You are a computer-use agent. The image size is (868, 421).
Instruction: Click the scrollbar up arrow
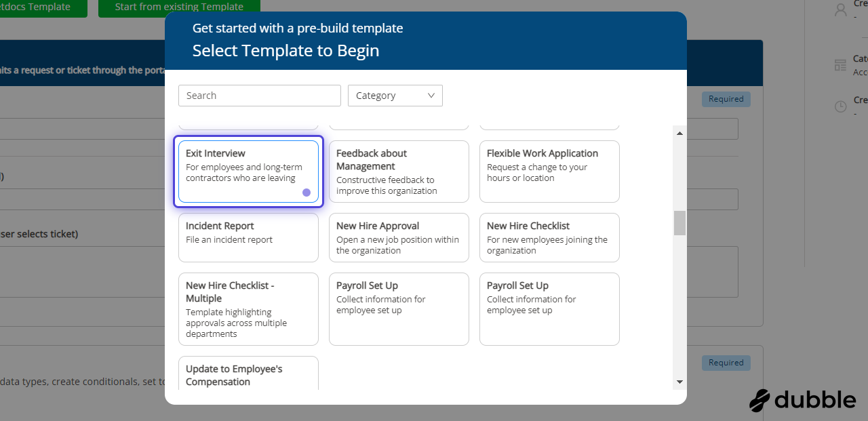coord(679,133)
